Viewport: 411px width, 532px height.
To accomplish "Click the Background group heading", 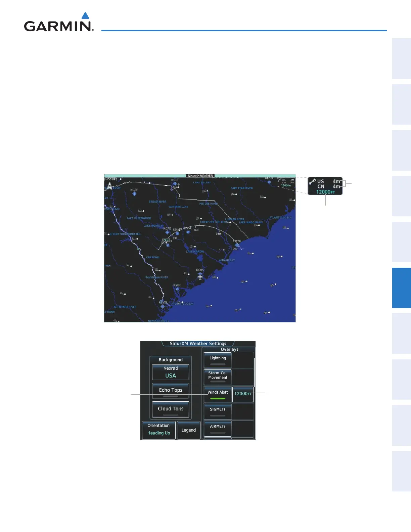I will pos(171,360).
